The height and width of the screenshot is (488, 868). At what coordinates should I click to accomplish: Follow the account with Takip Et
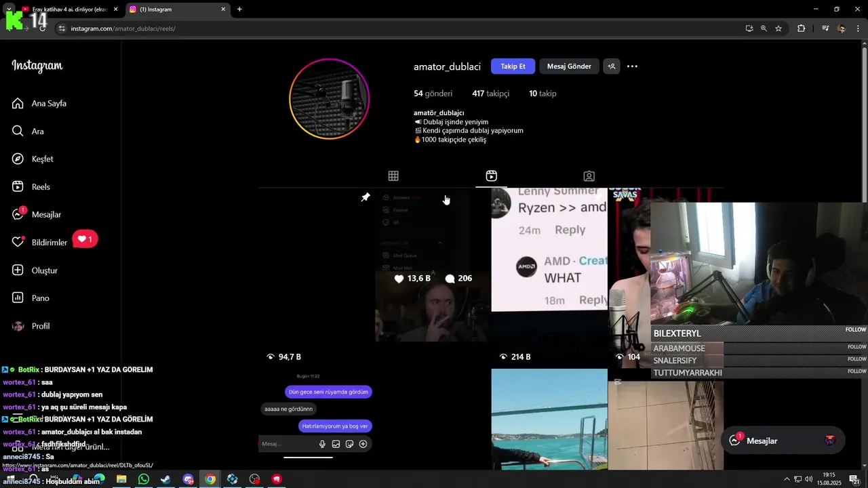[513, 66]
